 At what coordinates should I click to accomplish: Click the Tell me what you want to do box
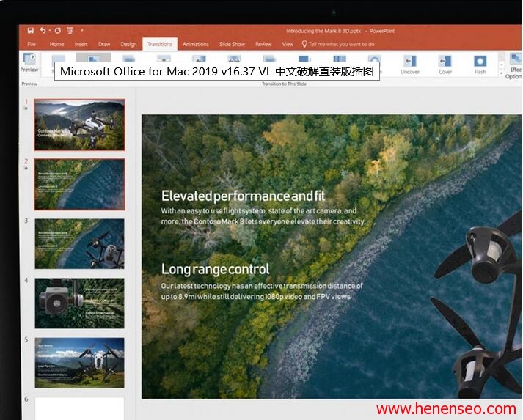338,44
